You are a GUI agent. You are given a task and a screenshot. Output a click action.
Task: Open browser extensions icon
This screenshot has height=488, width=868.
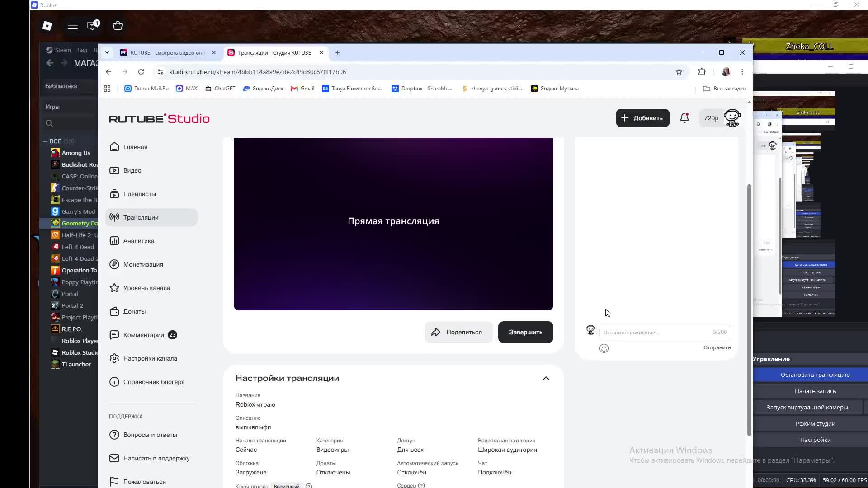pos(702,72)
